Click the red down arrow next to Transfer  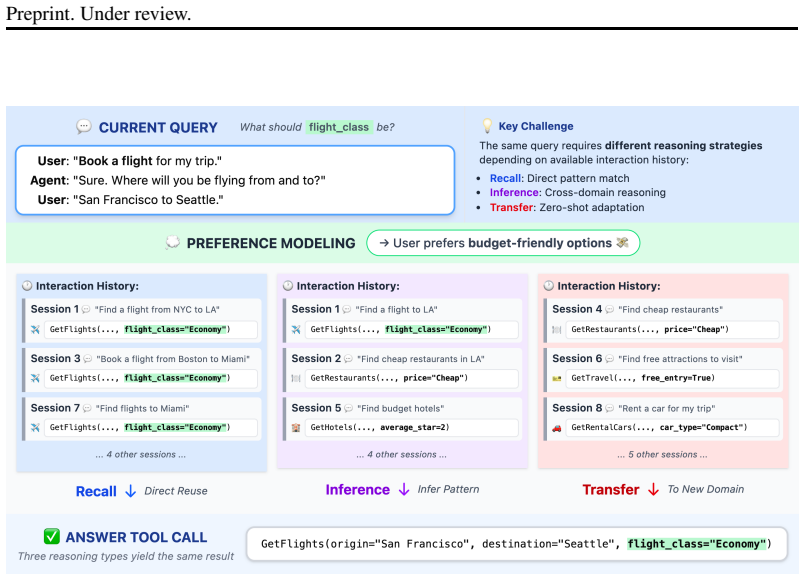(x=653, y=490)
